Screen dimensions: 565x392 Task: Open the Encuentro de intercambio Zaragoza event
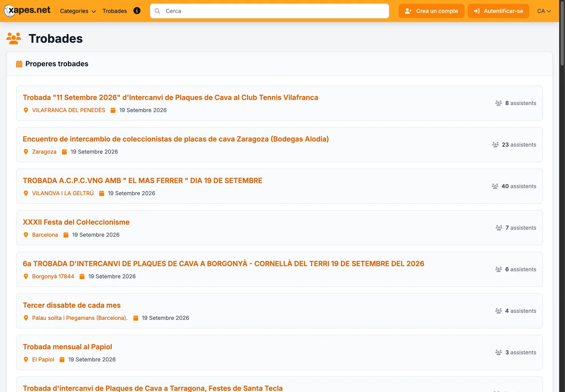[x=176, y=139]
